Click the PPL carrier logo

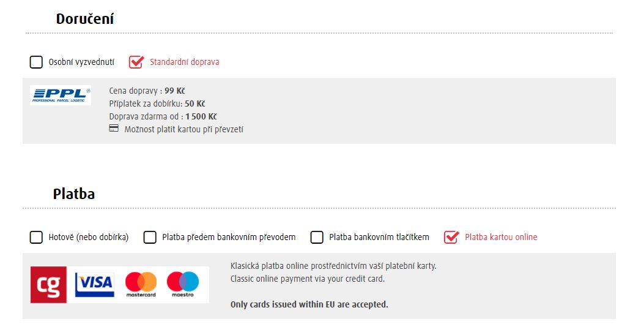pyautogui.click(x=61, y=95)
